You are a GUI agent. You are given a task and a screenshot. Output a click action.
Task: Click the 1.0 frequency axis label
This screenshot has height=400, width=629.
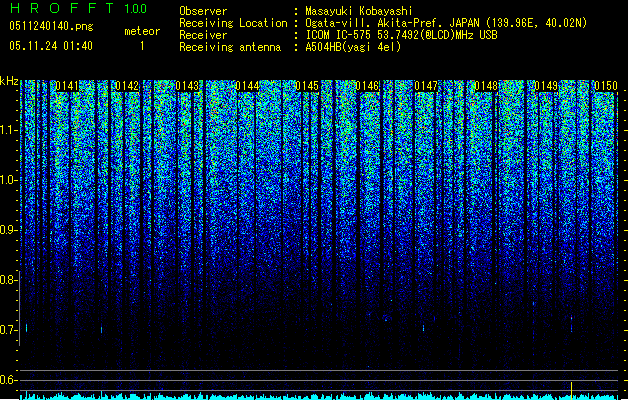click(8, 181)
